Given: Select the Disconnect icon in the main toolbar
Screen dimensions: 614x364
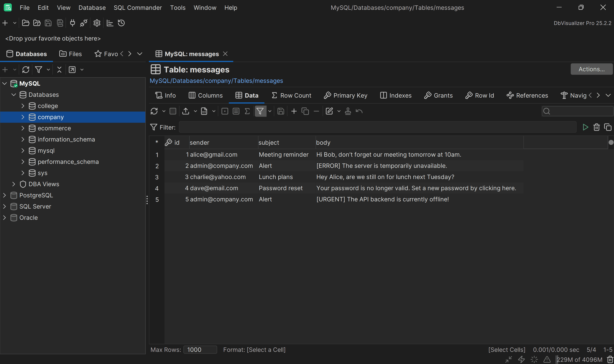Looking at the screenshot, I should (x=84, y=23).
